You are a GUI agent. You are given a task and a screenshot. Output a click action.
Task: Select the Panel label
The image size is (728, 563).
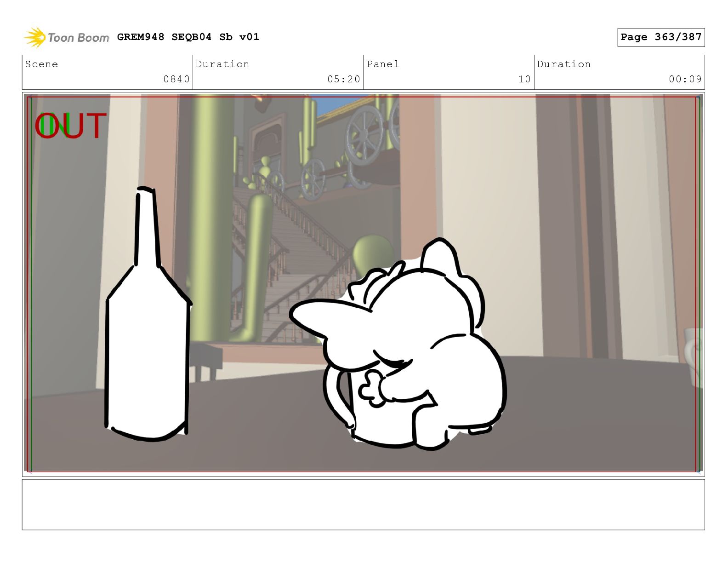pos(383,64)
